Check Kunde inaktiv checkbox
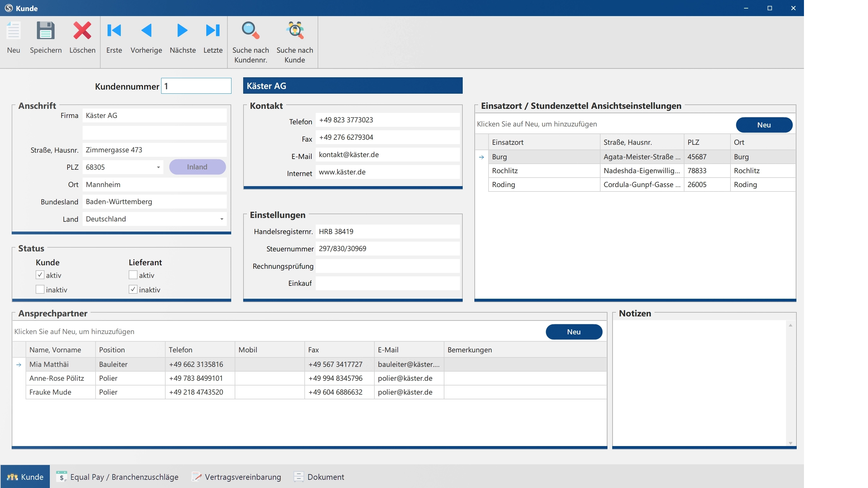This screenshot has width=868, height=488. (40, 290)
